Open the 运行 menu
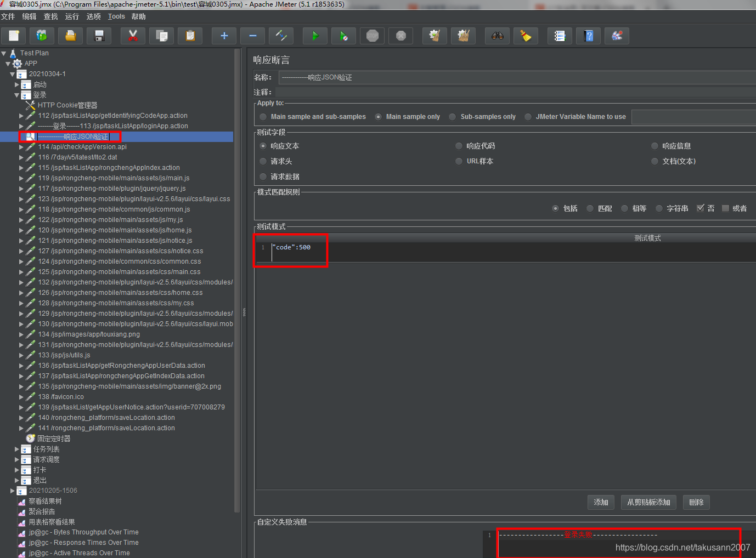Image resolution: width=756 pixels, height=558 pixels. pos(72,16)
